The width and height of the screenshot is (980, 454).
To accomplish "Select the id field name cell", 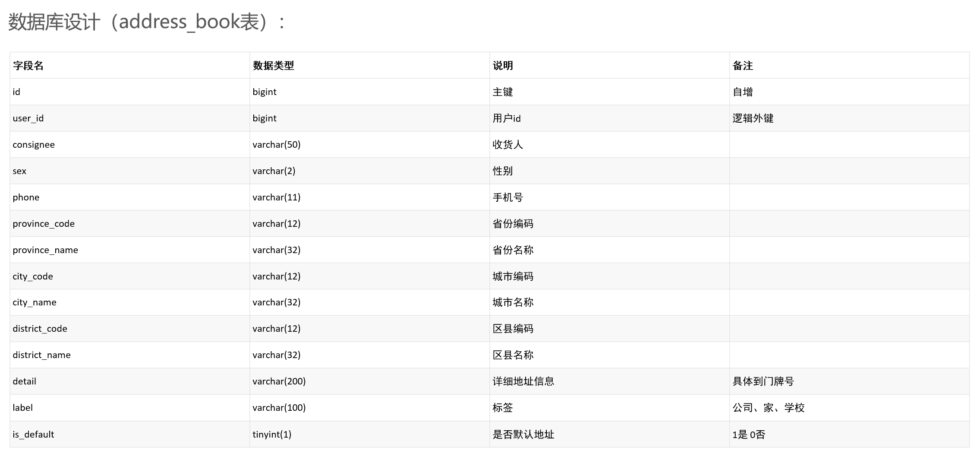I will [16, 92].
